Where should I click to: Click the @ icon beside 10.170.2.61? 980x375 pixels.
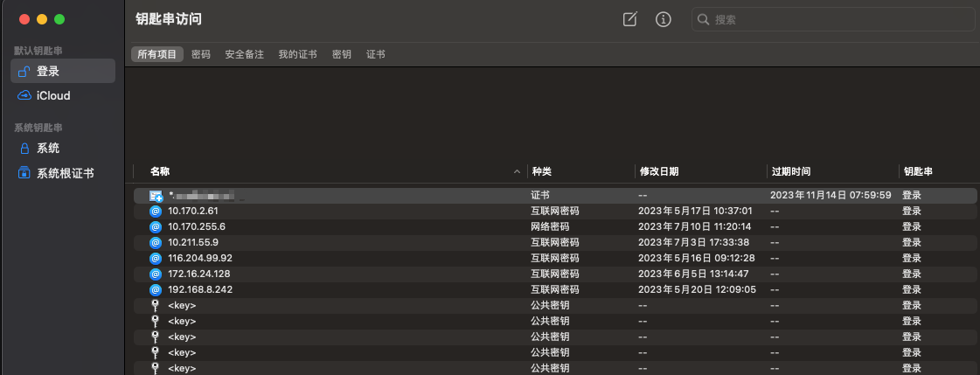[x=156, y=212]
